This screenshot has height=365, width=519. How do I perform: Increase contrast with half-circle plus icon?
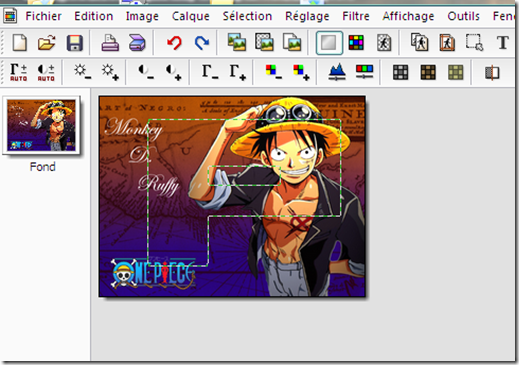(x=173, y=72)
